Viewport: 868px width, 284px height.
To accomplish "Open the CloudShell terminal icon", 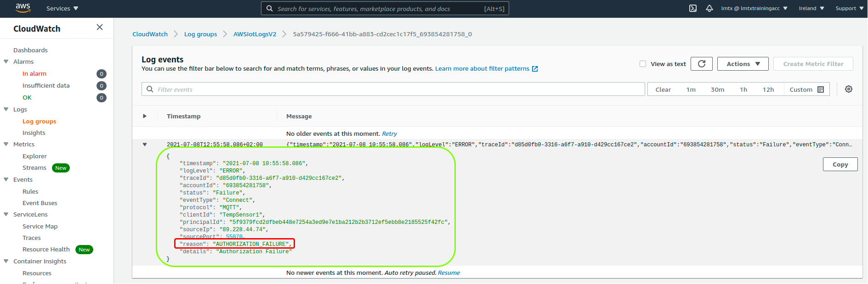I will click(693, 8).
